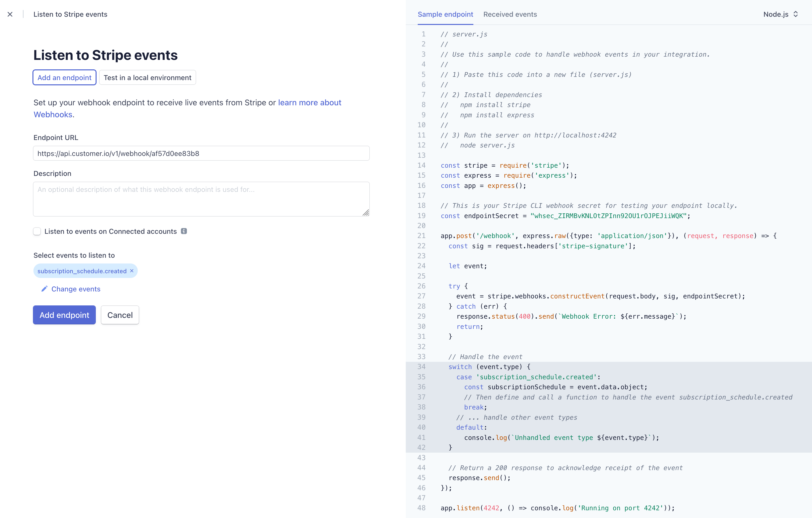Click line number 34 in the gutter
Screen dimensions: 812x518
click(421, 367)
